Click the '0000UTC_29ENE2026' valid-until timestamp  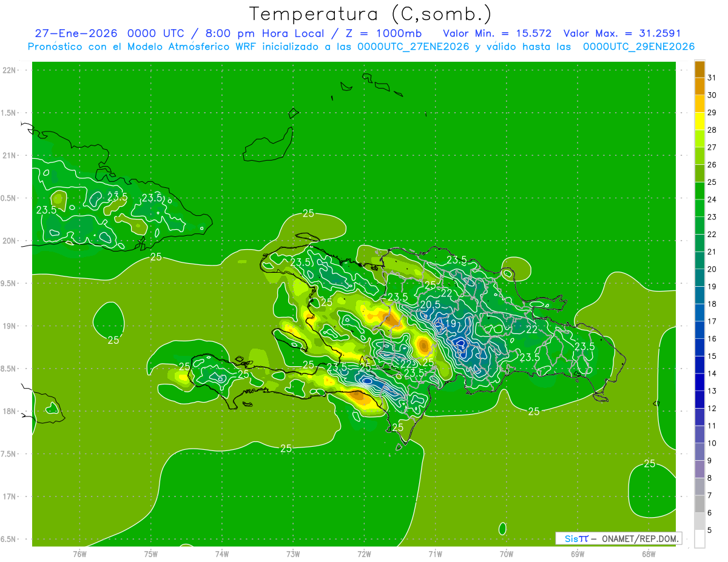click(639, 47)
